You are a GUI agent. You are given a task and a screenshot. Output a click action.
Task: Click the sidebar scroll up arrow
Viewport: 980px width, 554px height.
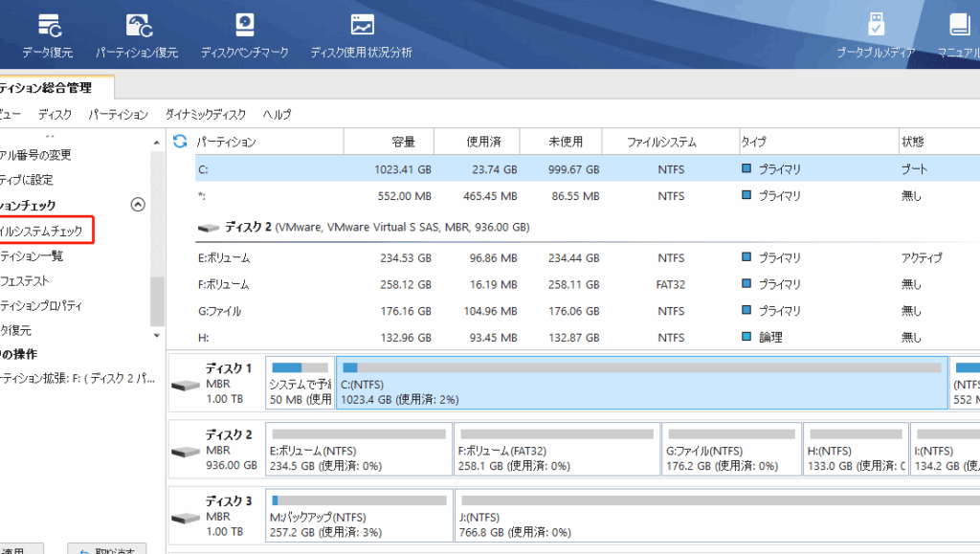[x=158, y=143]
